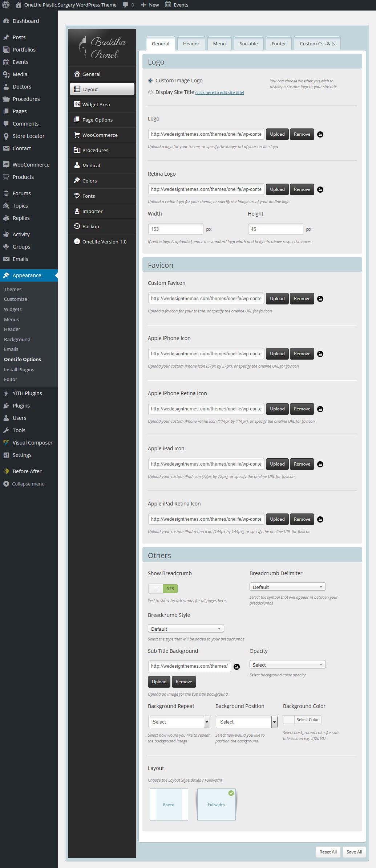Click the preview icon next to Custom Favicon
This screenshot has width=376, height=868.
click(x=320, y=299)
